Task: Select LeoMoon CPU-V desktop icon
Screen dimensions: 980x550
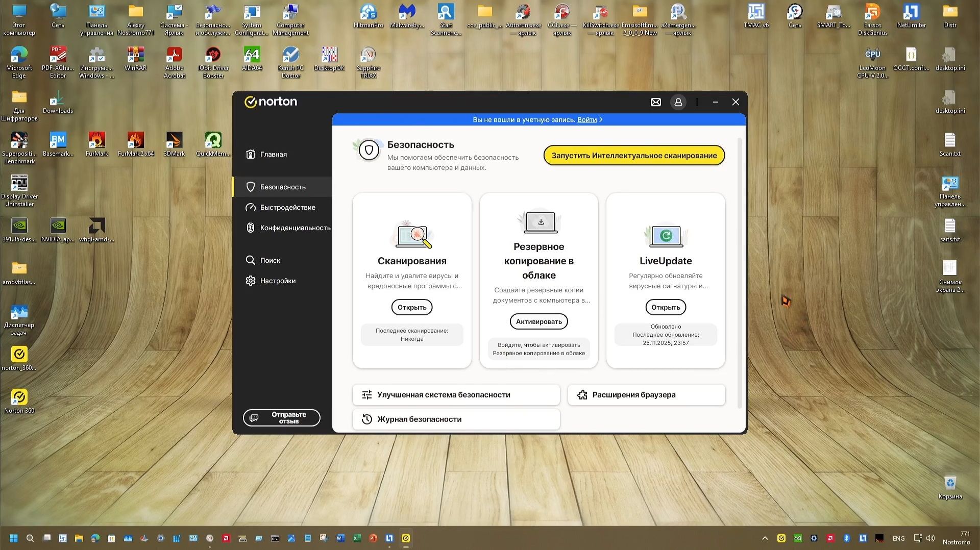Action: (x=873, y=62)
